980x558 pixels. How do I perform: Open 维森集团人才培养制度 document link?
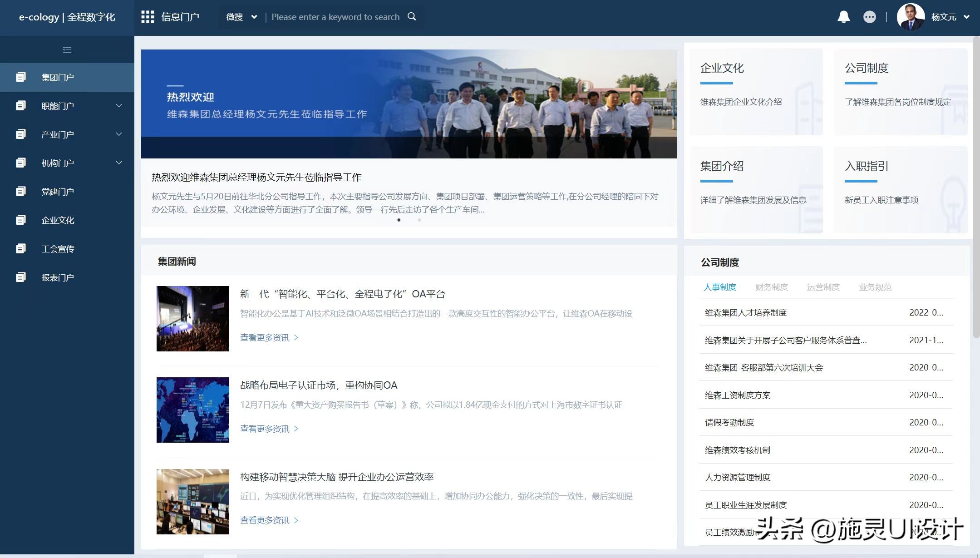coord(746,312)
